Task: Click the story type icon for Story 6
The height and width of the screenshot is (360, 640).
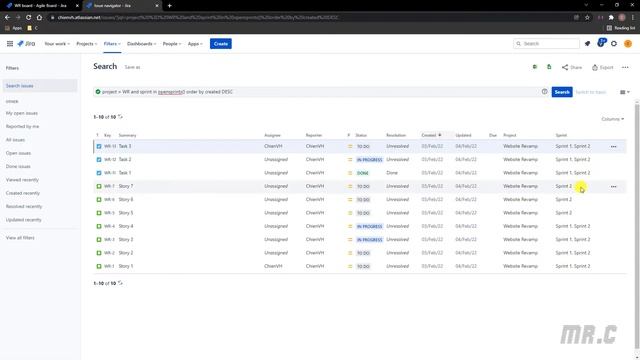Action: tap(99, 200)
